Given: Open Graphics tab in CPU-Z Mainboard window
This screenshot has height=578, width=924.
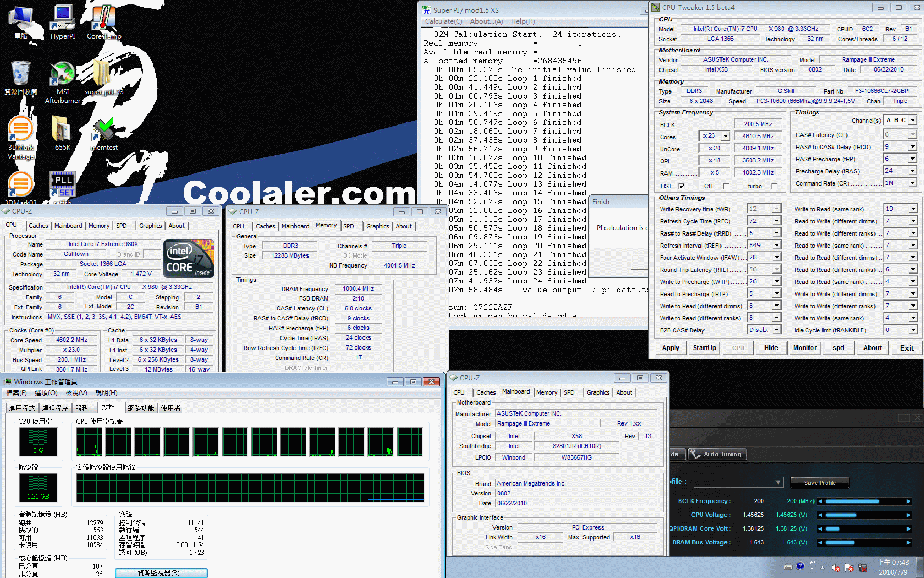Looking at the screenshot, I should pos(598,392).
